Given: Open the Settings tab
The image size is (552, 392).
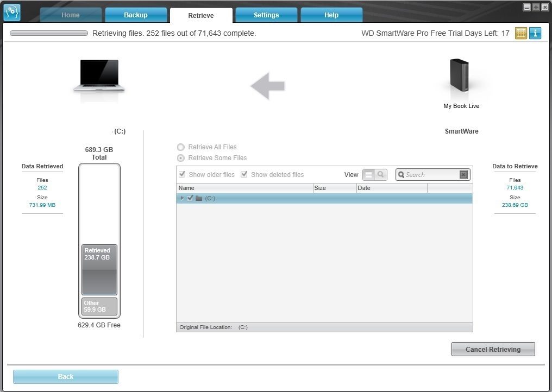Looking at the screenshot, I should pos(266,15).
